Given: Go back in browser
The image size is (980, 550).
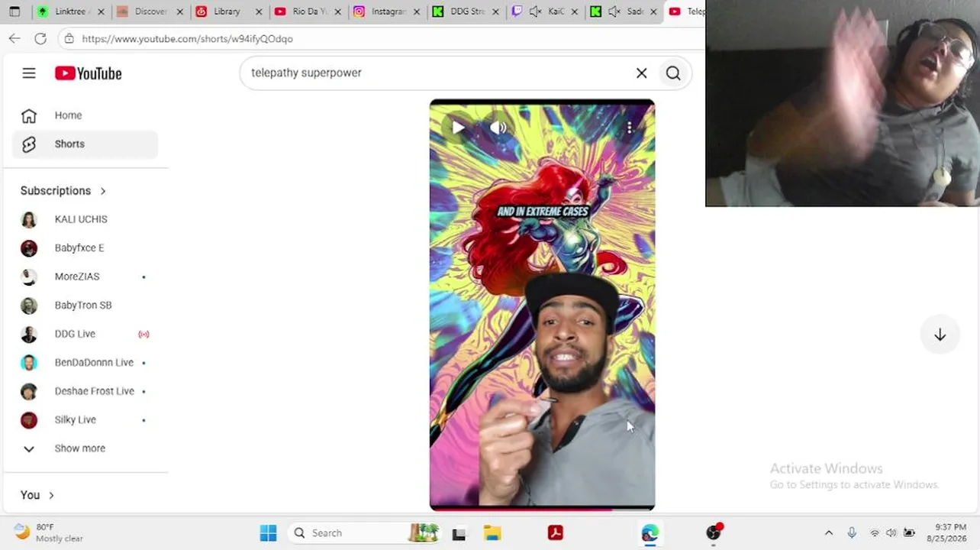Looking at the screenshot, I should coord(15,39).
